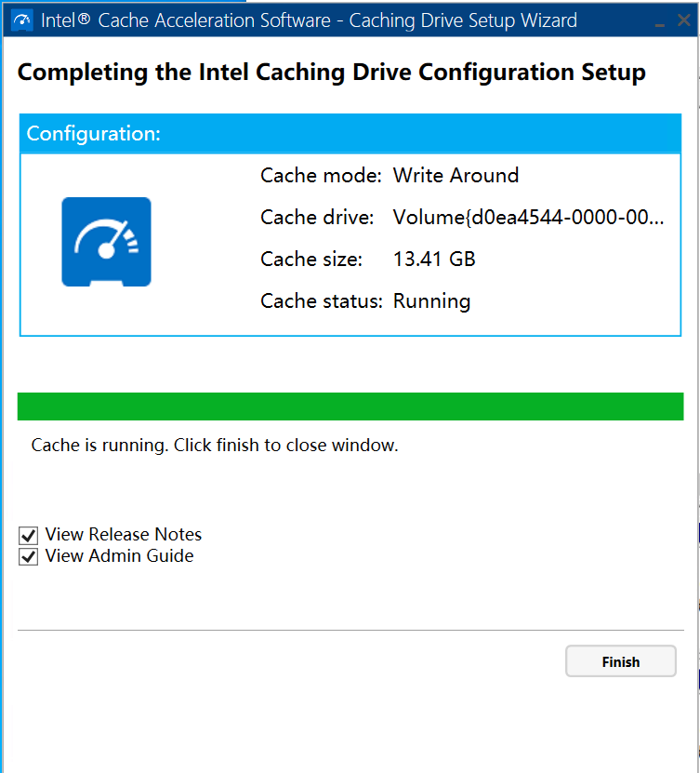
Task: Click the truncated Volume cache drive value
Action: 528,218
